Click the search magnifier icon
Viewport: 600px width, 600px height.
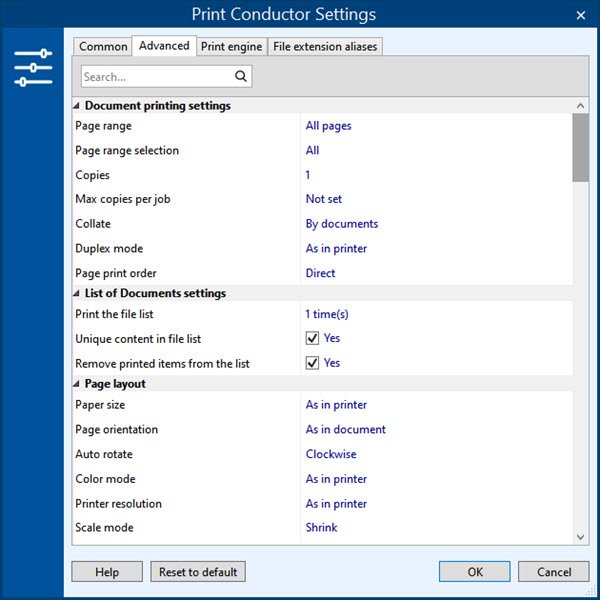pos(241,76)
